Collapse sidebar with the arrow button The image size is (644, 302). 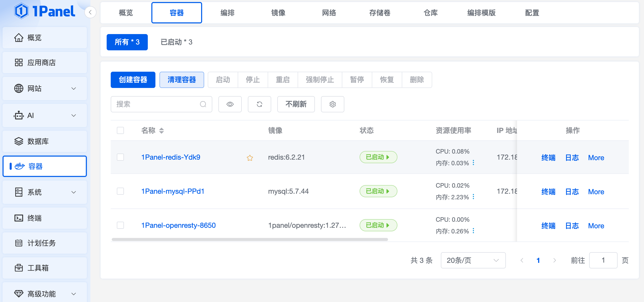(x=90, y=12)
